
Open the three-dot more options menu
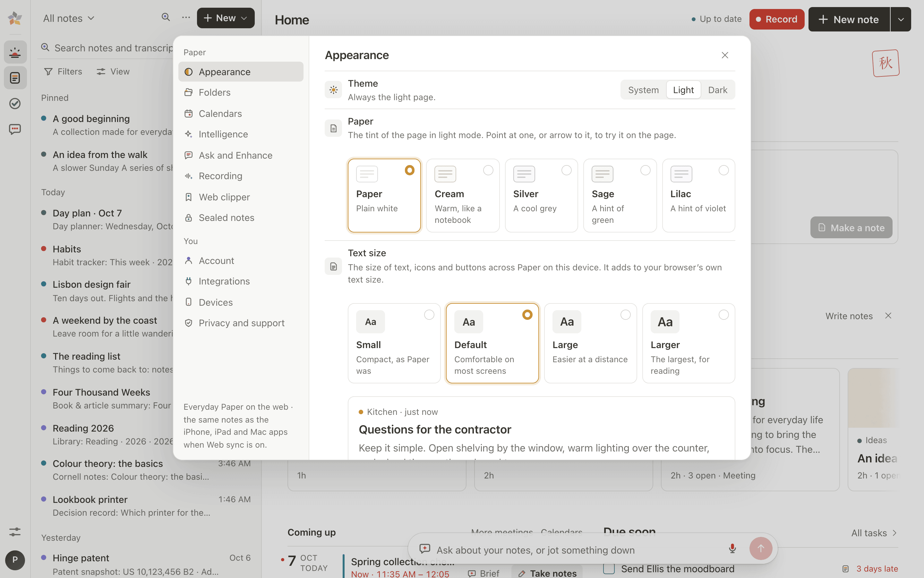pos(186,17)
